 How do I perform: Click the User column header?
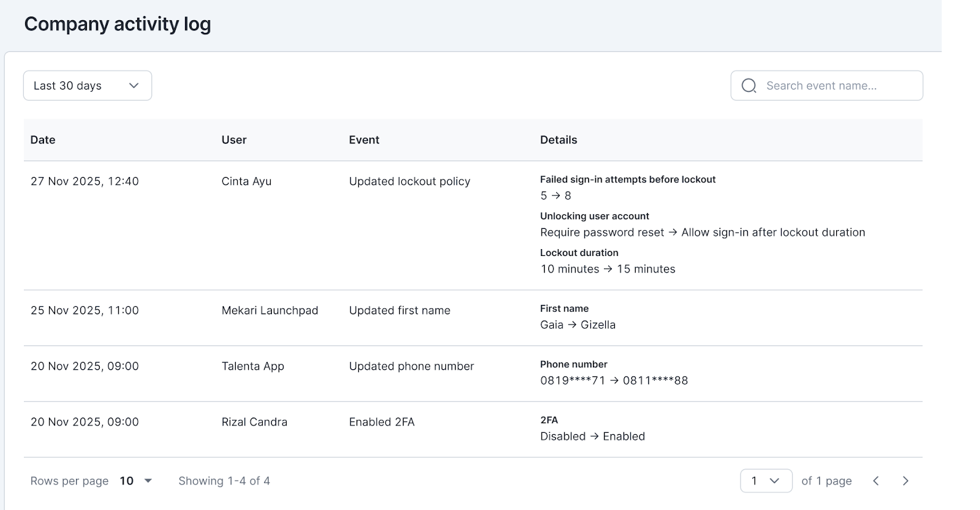(234, 140)
